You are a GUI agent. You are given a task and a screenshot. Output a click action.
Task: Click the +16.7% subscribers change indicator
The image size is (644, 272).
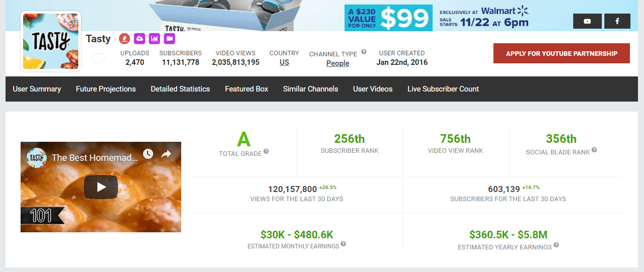[x=531, y=187]
